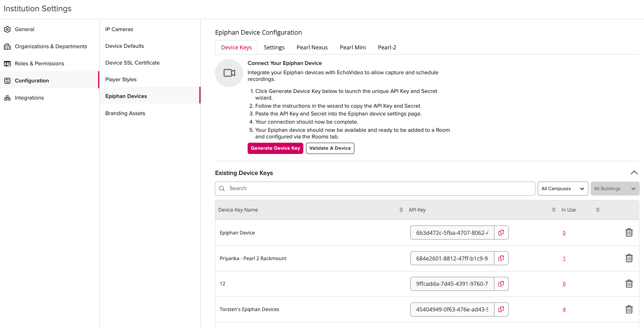Sort table by Device Key Name
This screenshot has height=327, width=644.
pyautogui.click(x=401, y=210)
